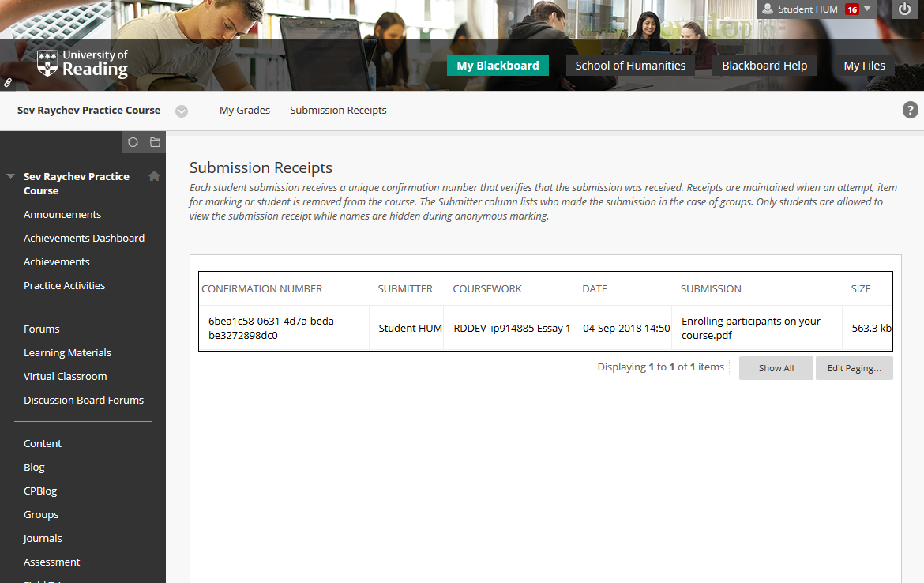The height and width of the screenshot is (583, 924).
Task: Open the course menu folder view icon
Action: click(x=155, y=142)
